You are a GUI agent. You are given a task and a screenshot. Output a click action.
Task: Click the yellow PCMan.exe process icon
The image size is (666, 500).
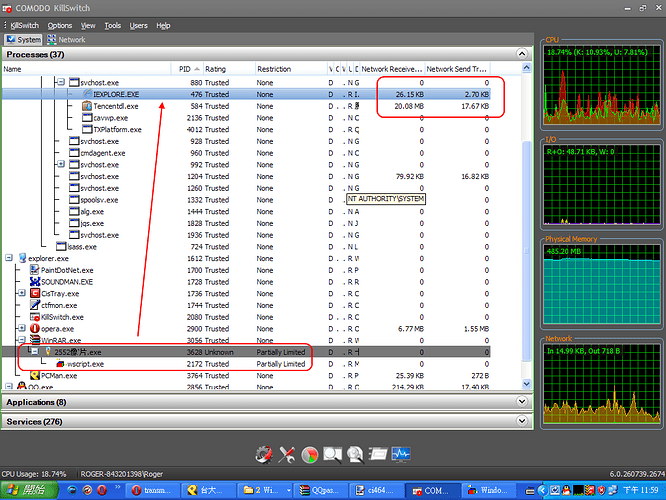coord(35,376)
